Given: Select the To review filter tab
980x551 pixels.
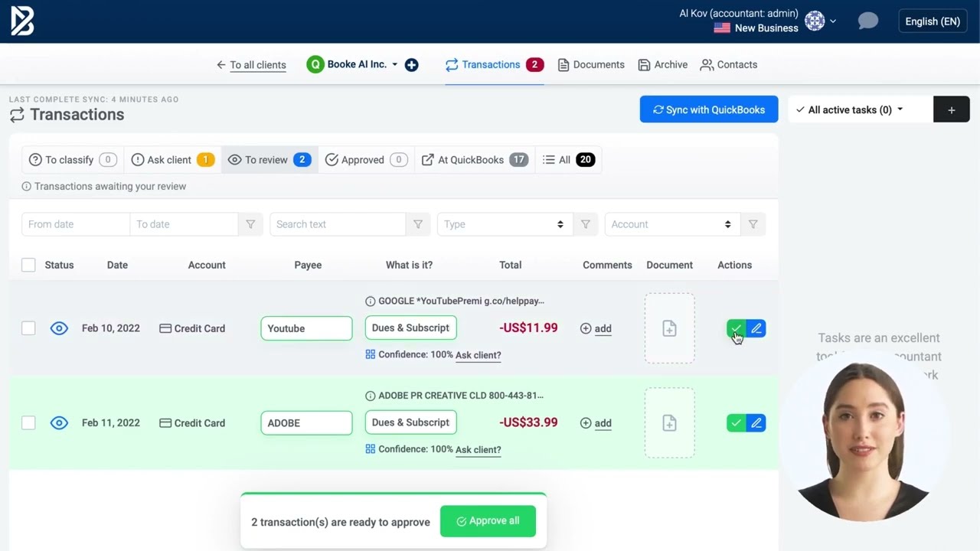Looking at the screenshot, I should [269, 160].
